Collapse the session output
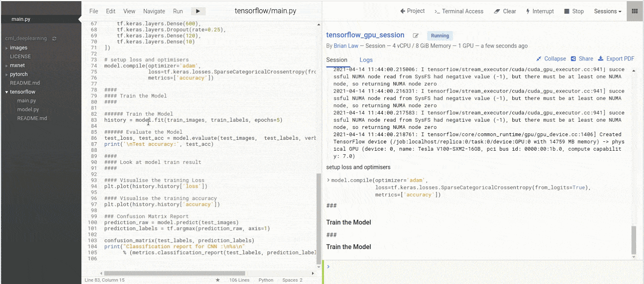644x284 pixels. [551, 59]
